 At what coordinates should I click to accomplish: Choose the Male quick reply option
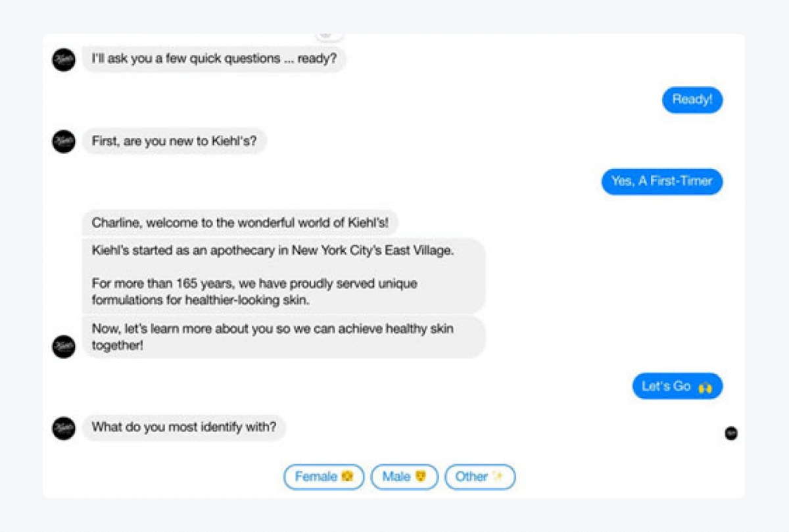click(x=404, y=477)
